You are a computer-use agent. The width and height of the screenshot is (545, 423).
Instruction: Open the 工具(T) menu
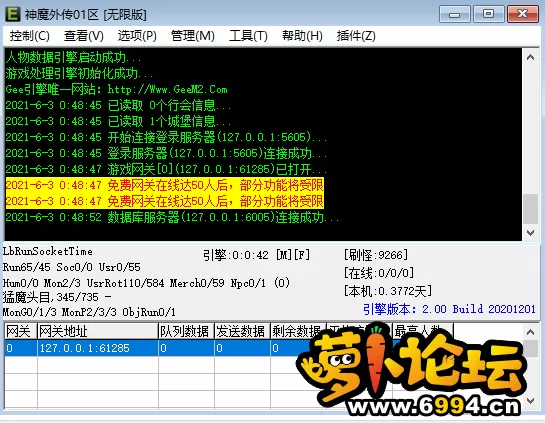(x=248, y=36)
